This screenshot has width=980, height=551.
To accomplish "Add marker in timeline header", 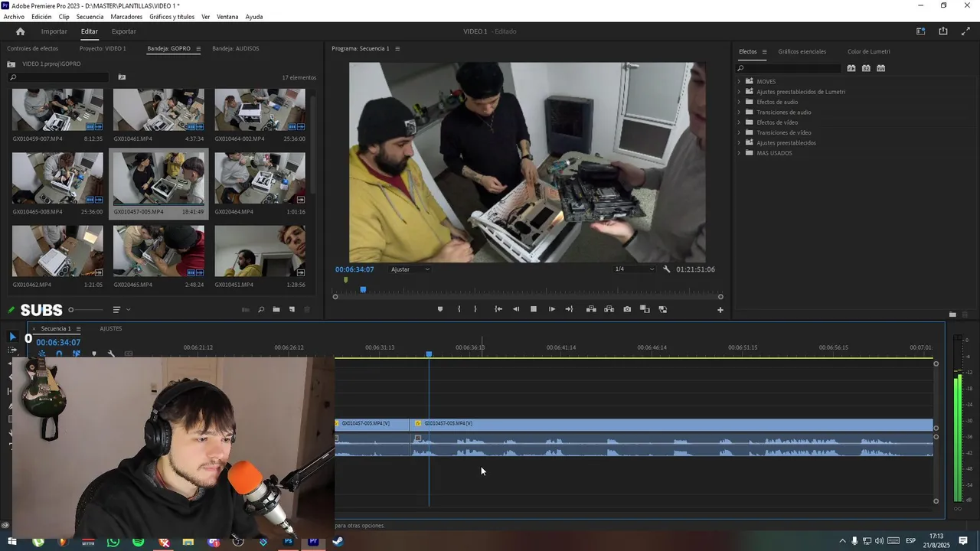I will point(94,354).
